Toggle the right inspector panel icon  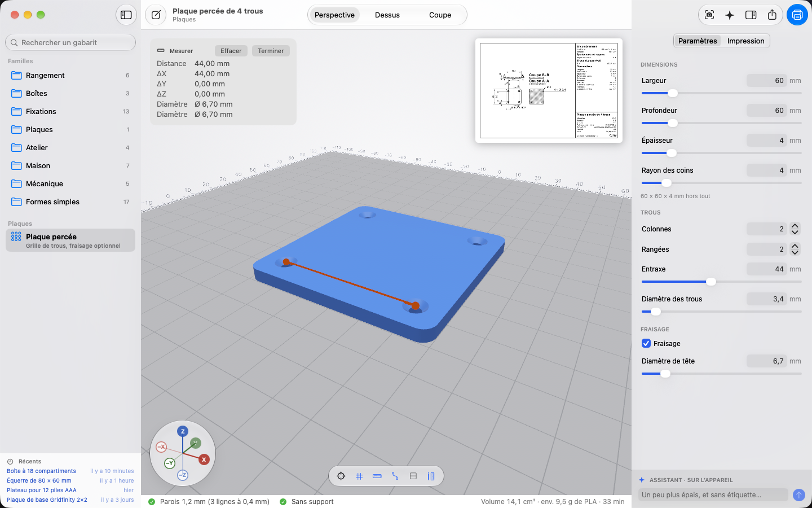tap(751, 15)
